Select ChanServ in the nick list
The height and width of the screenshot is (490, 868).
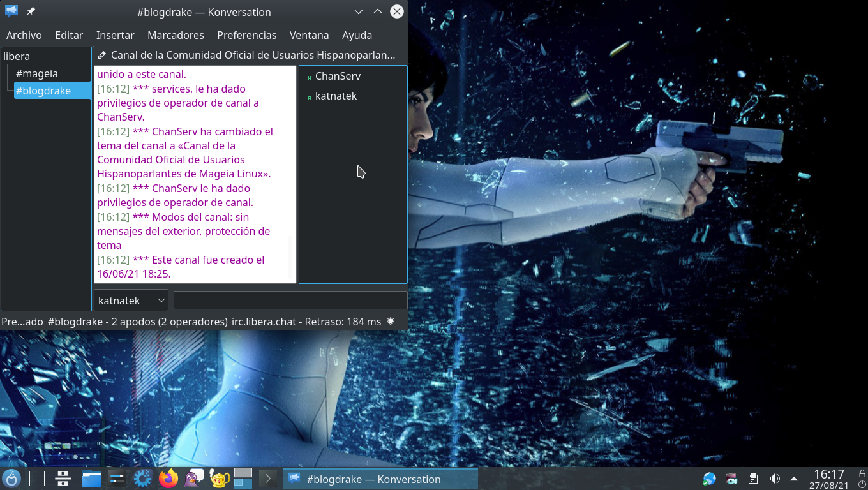(338, 76)
